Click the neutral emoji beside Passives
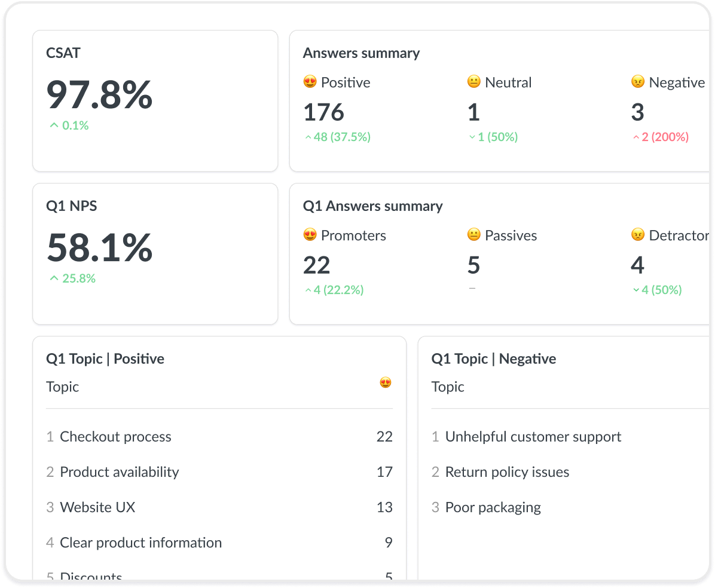This screenshot has height=588, width=715. [x=473, y=235]
